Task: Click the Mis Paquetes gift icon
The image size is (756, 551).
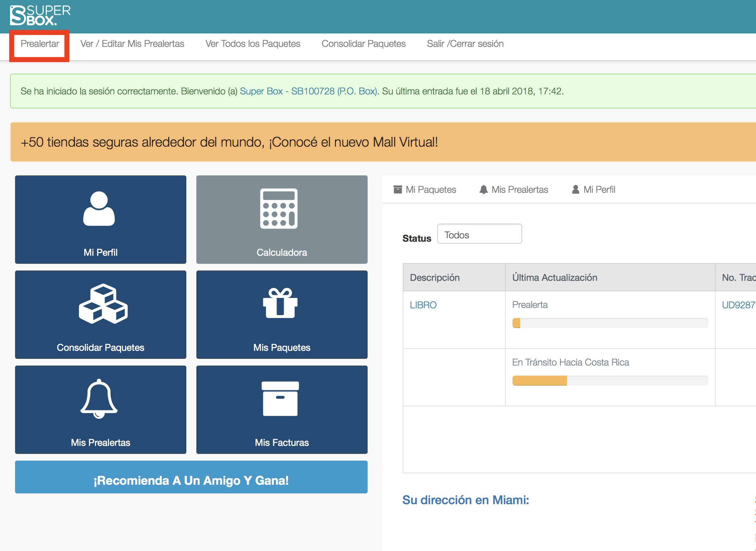Action: pyautogui.click(x=280, y=303)
